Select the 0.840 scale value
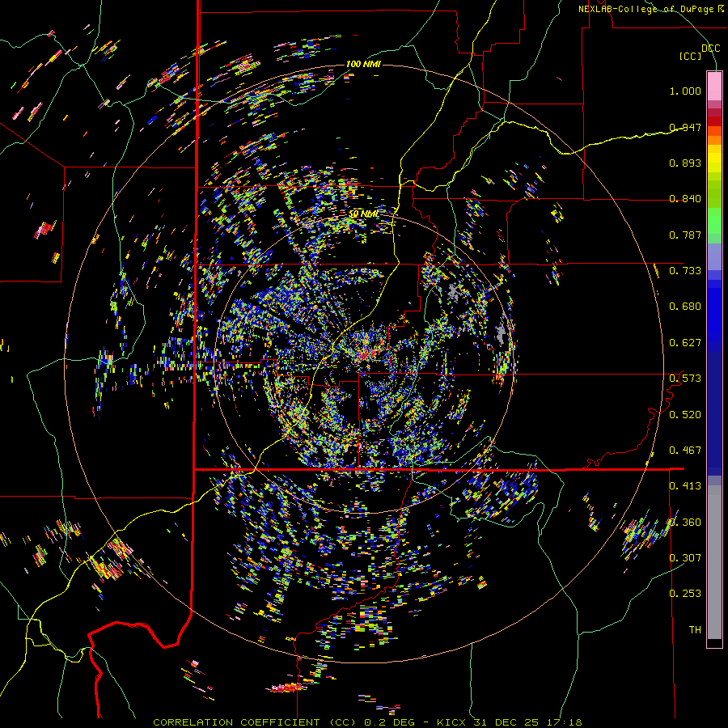 click(685, 199)
